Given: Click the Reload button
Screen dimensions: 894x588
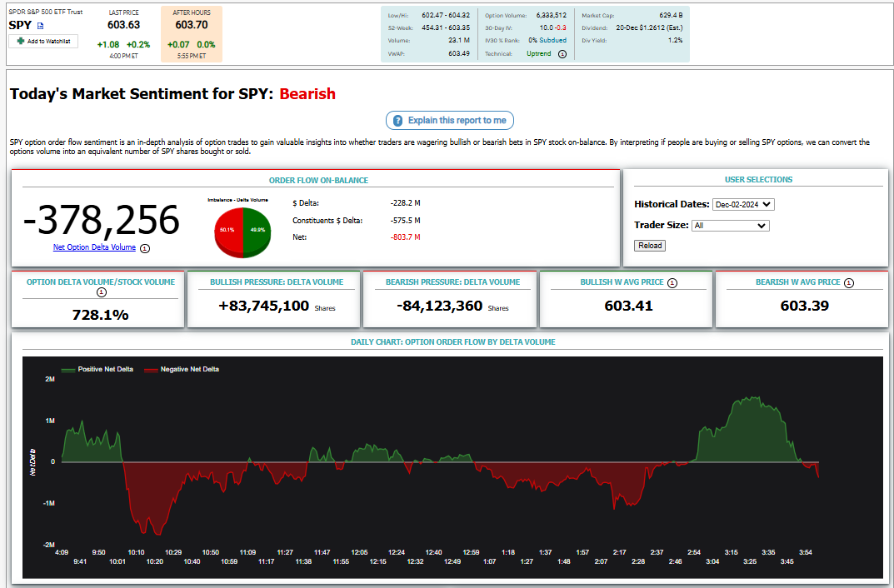Looking at the screenshot, I should (650, 246).
